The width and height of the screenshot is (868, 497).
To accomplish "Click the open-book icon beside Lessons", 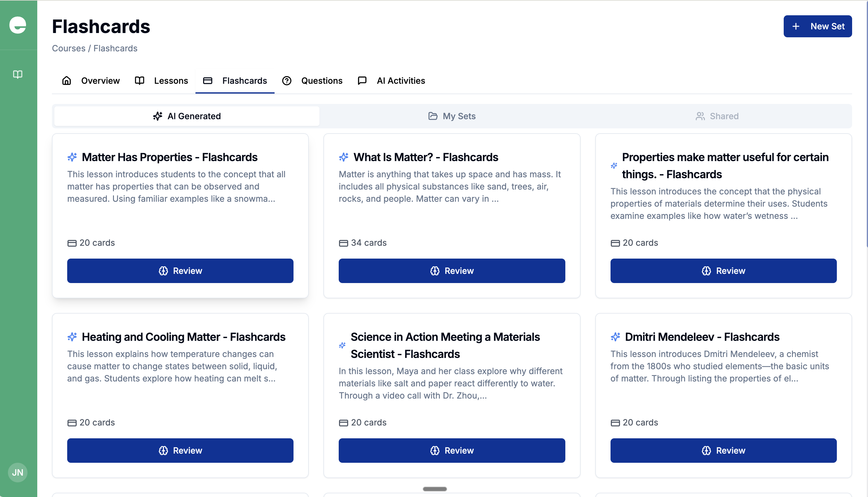I will 140,81.
